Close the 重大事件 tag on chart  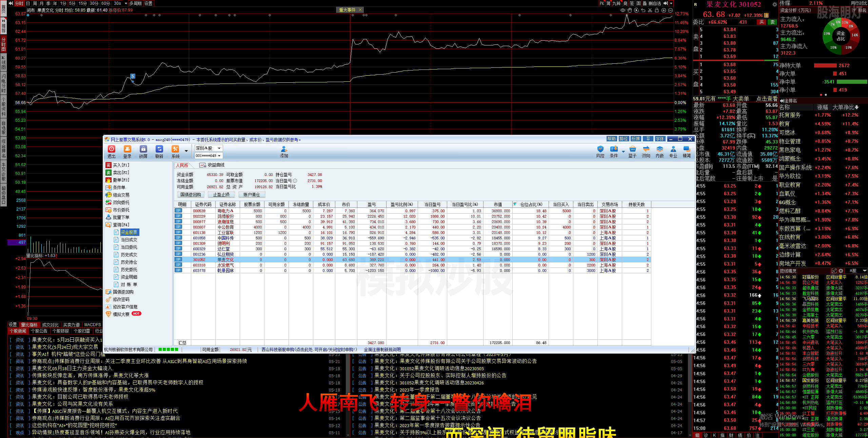point(360,10)
